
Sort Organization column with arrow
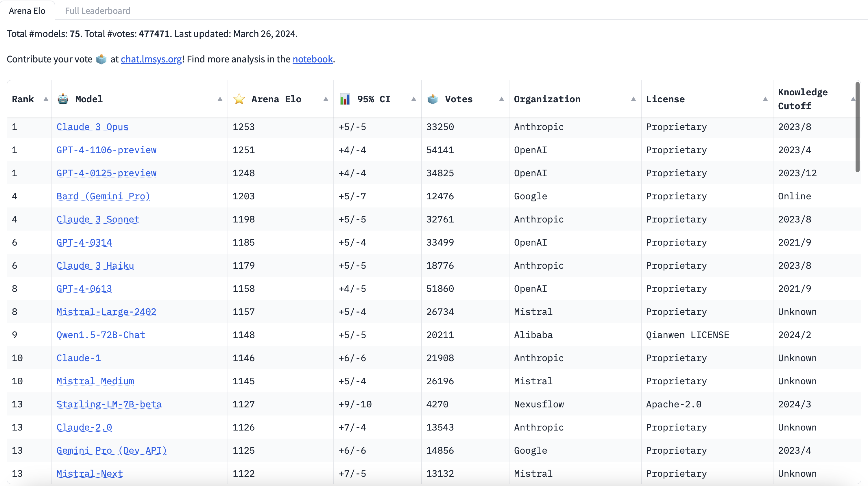(633, 99)
